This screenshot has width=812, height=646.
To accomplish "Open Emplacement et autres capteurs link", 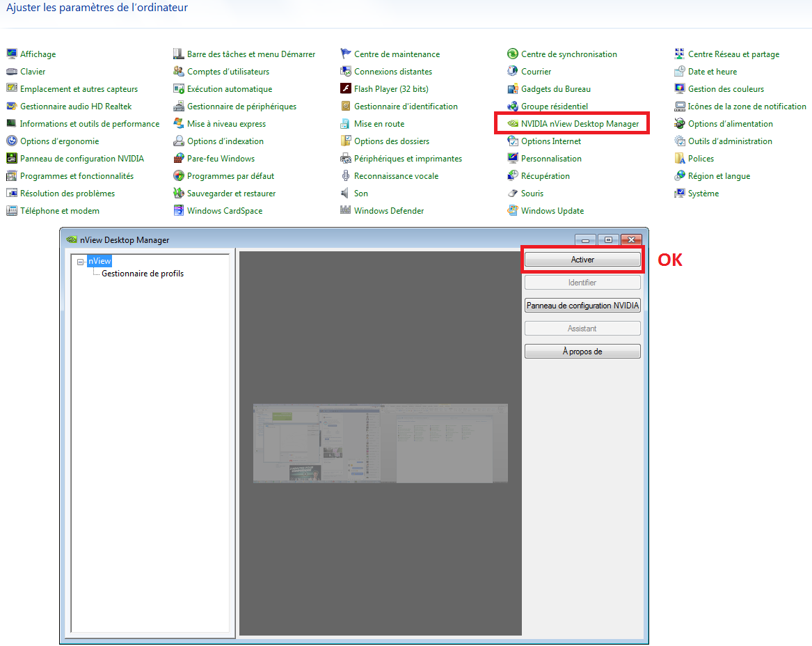I will (79, 88).
